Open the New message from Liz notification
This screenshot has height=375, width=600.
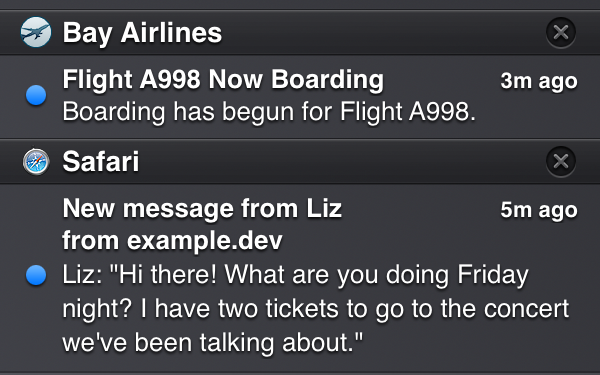point(300,278)
